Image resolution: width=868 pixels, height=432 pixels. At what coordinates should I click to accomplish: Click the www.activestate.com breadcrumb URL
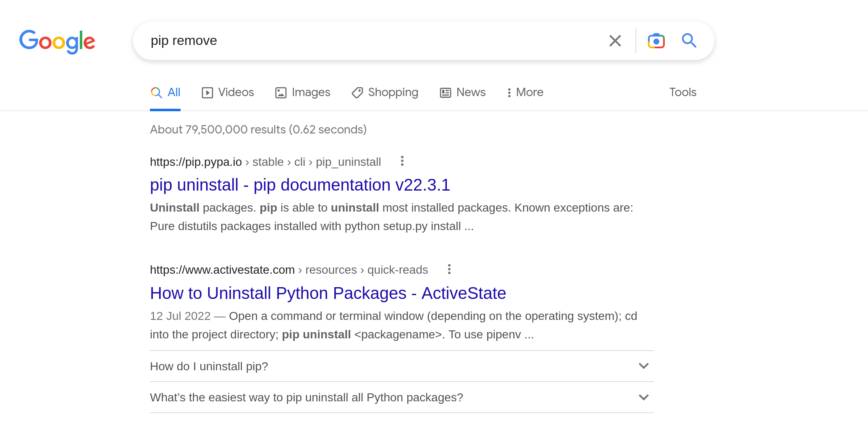222,270
